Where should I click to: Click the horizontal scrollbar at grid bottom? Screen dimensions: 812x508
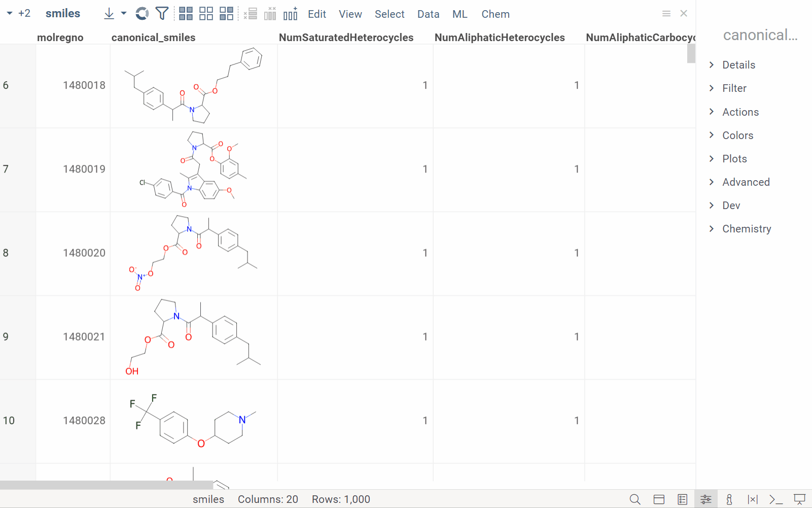(x=107, y=485)
